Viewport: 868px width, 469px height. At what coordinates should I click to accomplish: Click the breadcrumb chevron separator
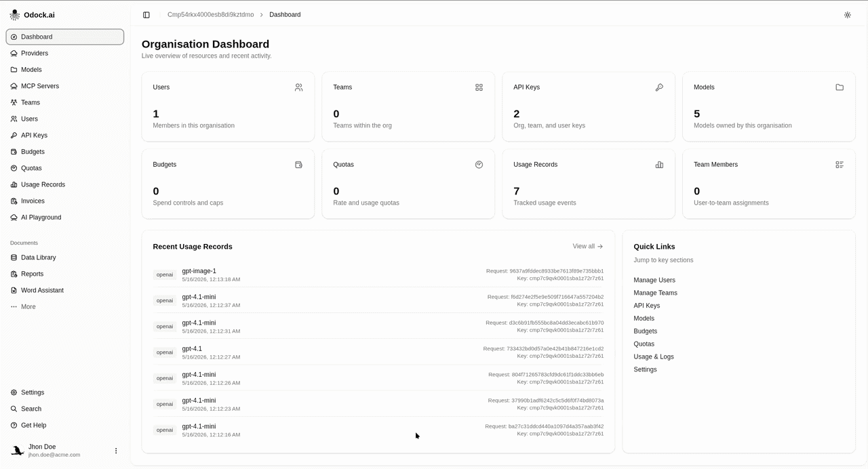tap(262, 15)
